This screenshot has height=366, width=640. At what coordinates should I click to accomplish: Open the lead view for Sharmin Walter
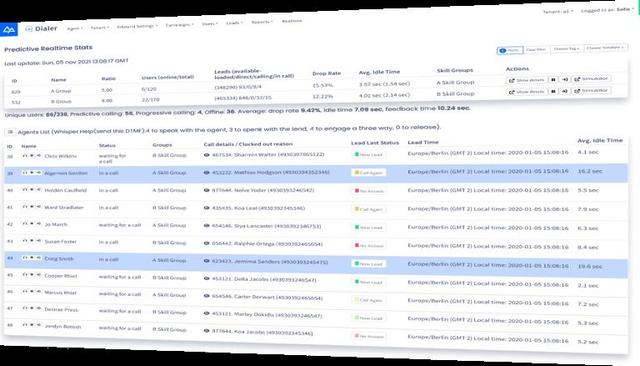(207, 155)
